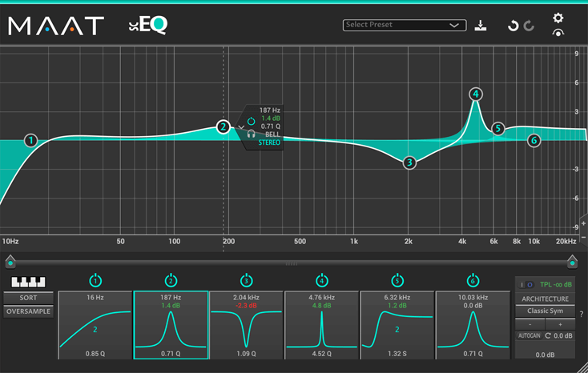
Task: Toggle band 6 power button
Action: tap(473, 280)
